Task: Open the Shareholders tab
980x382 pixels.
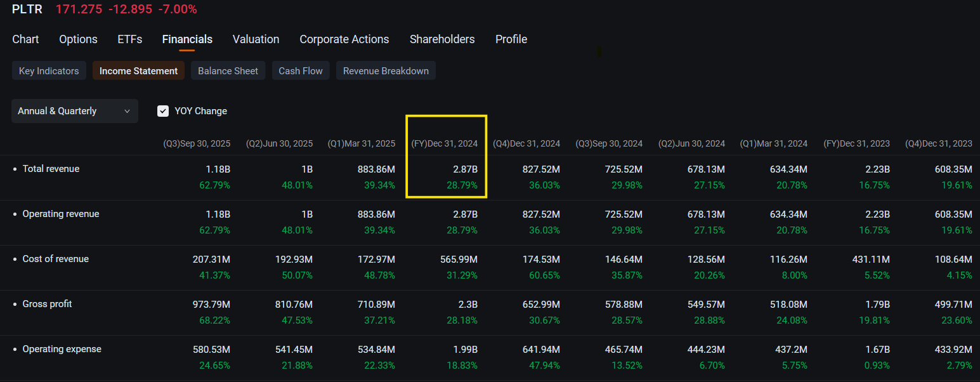Action: point(442,39)
